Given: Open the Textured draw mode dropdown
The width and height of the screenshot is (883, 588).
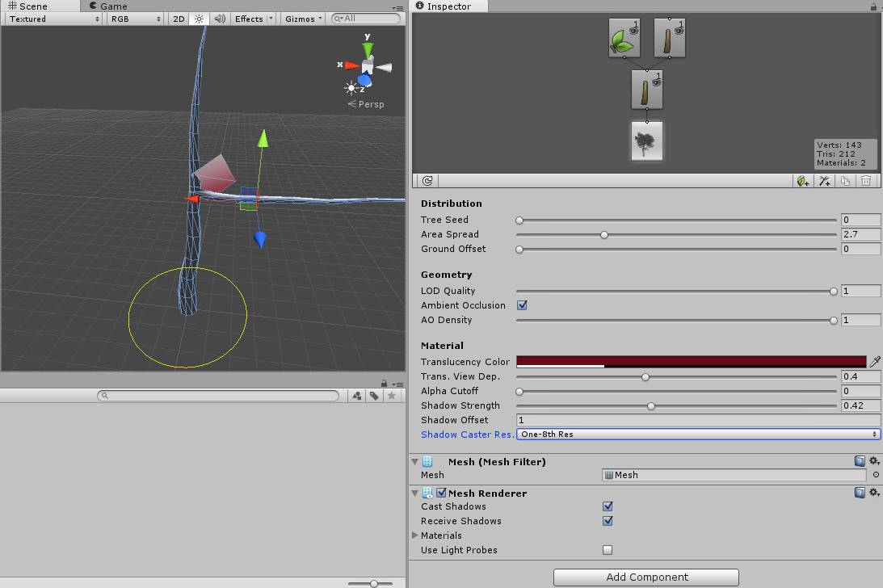Looking at the screenshot, I should [54, 19].
